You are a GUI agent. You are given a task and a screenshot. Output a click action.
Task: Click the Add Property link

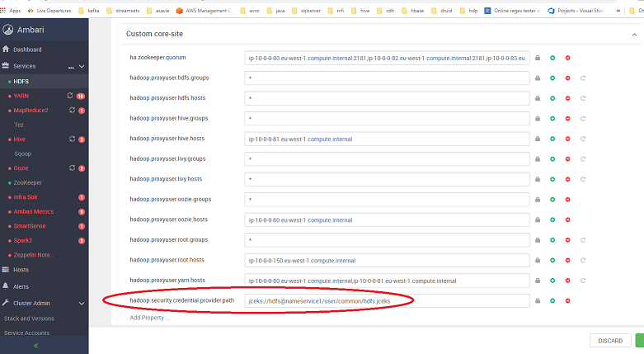(x=149, y=318)
